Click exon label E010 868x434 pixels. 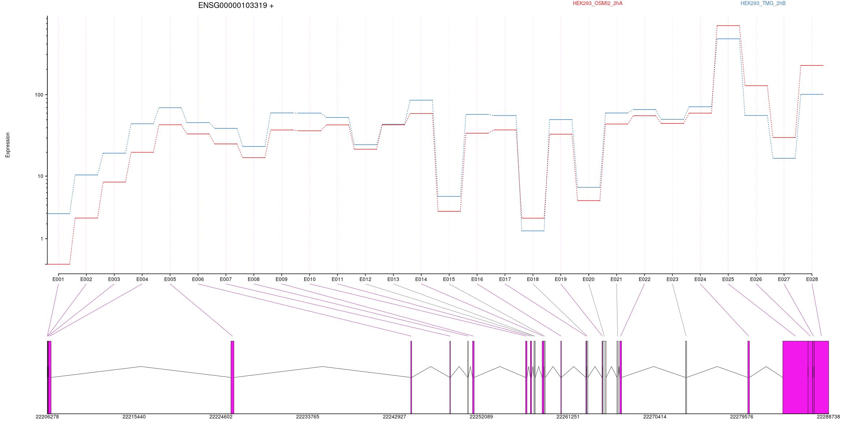pyautogui.click(x=310, y=279)
